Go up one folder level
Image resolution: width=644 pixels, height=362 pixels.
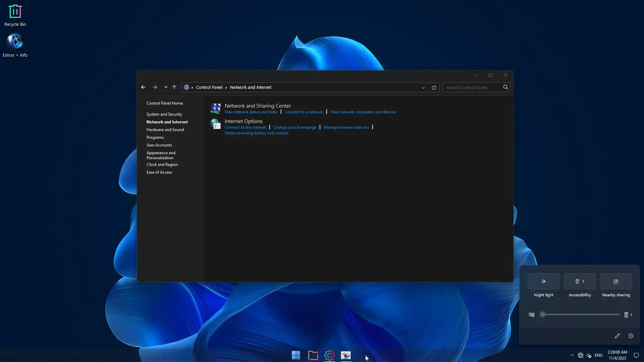pos(174,87)
